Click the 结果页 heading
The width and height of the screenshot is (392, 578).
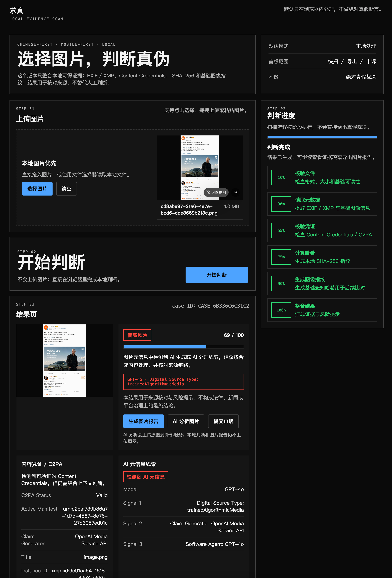(x=26, y=314)
